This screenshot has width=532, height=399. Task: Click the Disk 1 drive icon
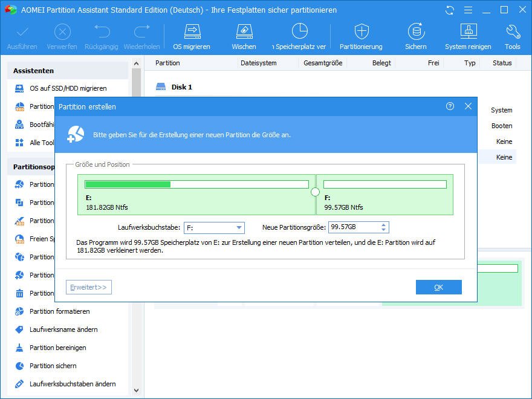pyautogui.click(x=160, y=87)
